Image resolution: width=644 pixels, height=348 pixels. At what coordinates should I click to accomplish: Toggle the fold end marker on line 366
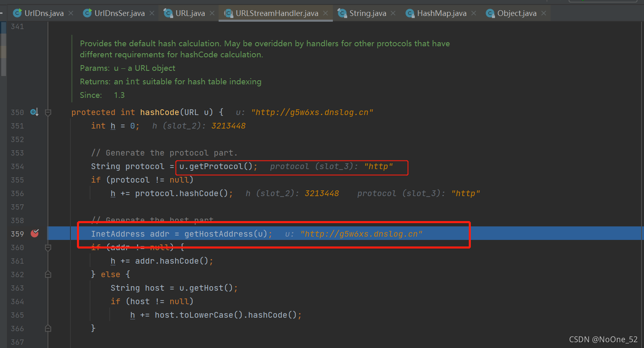click(48, 328)
